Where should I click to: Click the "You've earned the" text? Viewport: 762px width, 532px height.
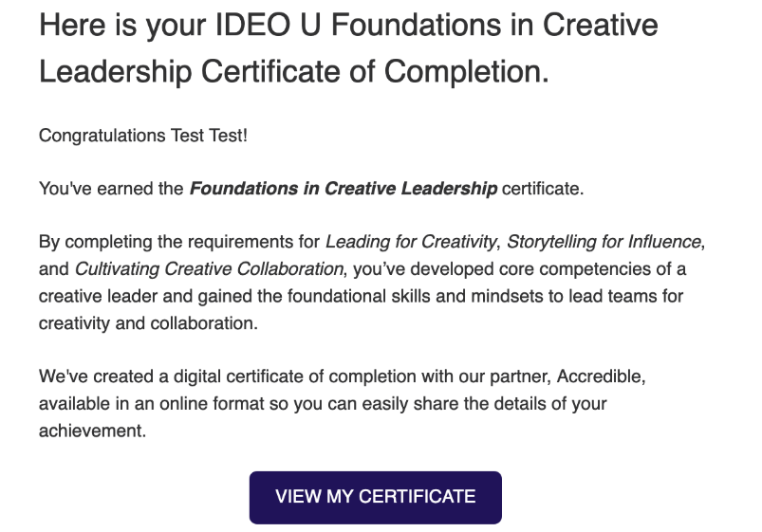tap(111, 189)
